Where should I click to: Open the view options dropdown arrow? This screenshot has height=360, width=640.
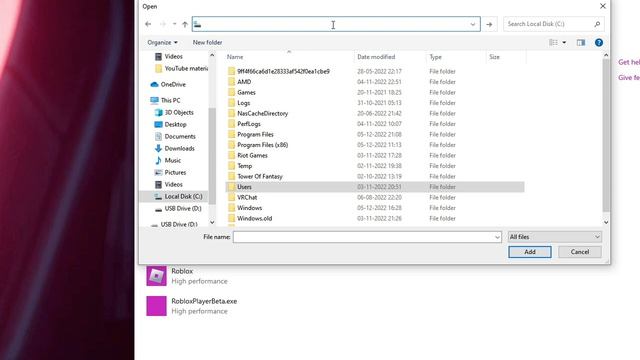tap(564, 42)
